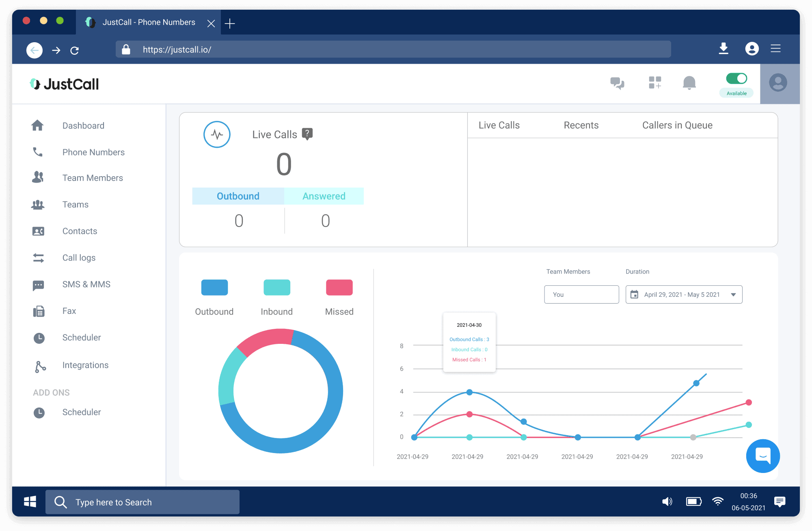This screenshot has height=531, width=812.
Task: Toggle the Answered filter in Live Calls panel
Action: click(324, 196)
